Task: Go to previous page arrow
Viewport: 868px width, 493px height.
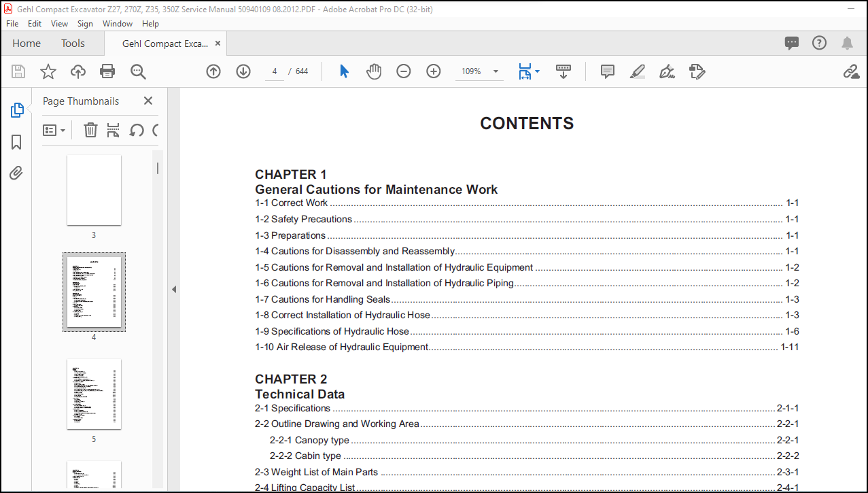Action: pyautogui.click(x=213, y=71)
